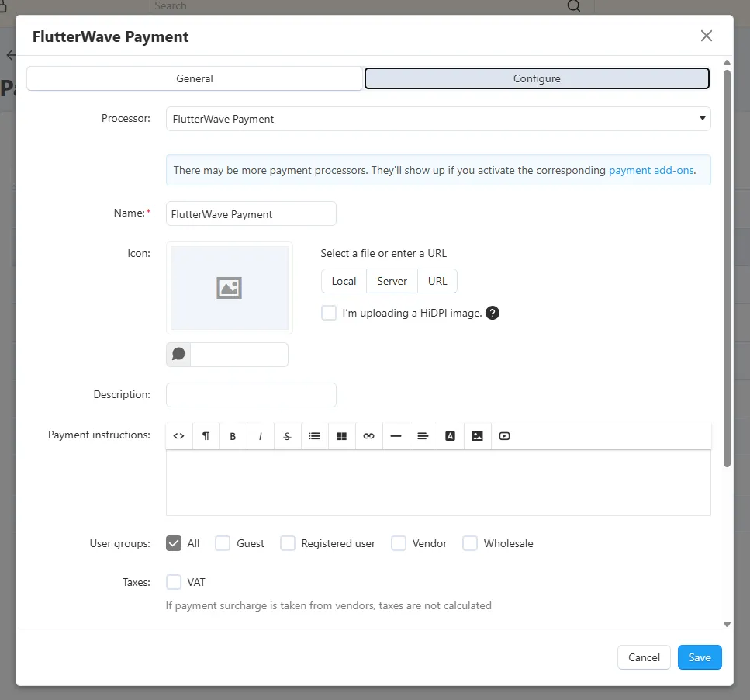Check the Guest user group

[x=223, y=543]
